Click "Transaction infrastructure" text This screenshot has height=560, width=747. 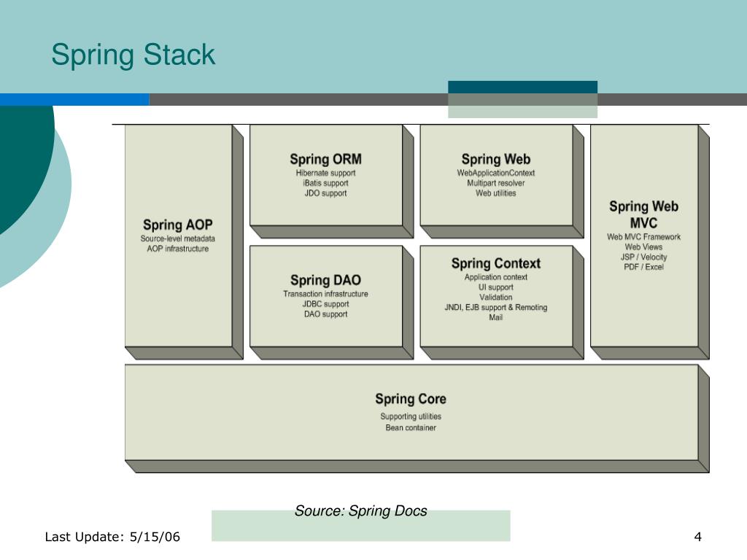click(x=326, y=294)
